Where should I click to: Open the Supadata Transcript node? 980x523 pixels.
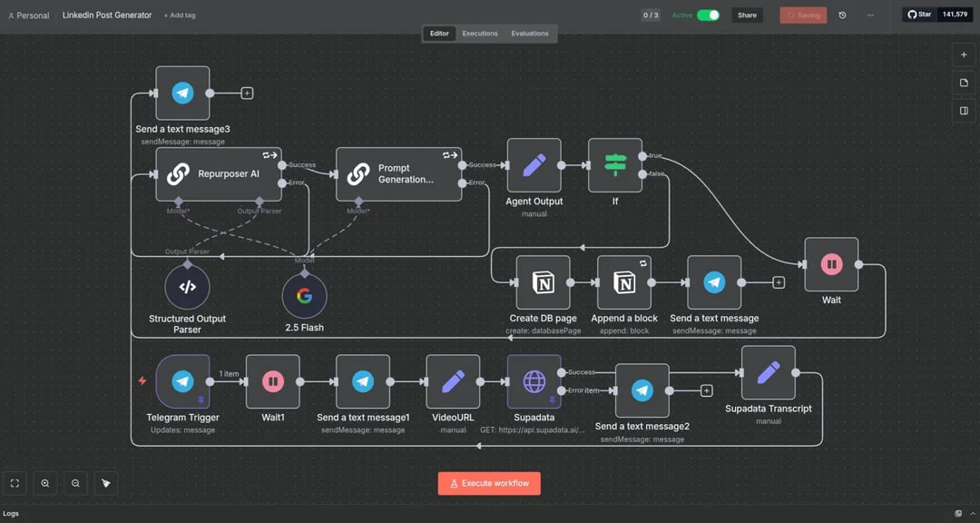pyautogui.click(x=769, y=373)
